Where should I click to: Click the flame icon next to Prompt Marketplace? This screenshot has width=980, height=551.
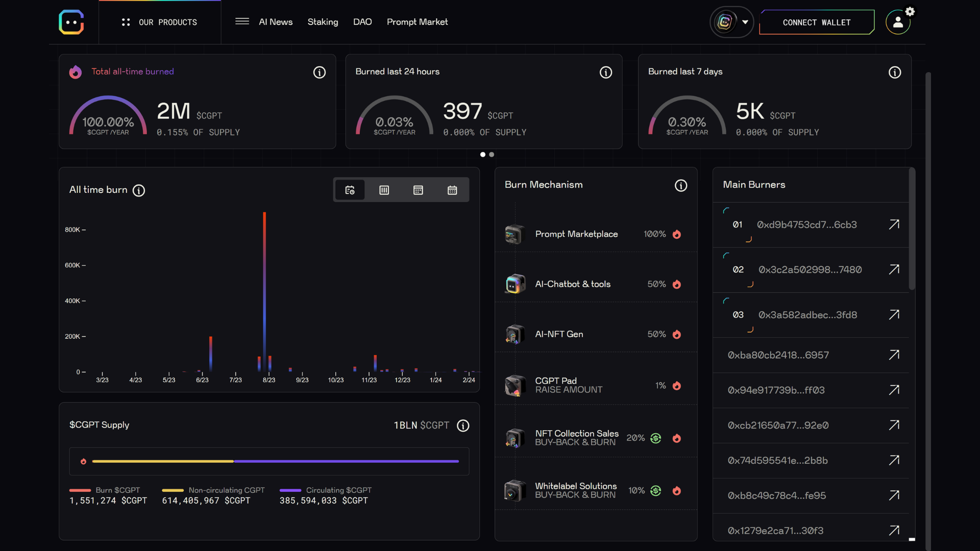677,234
